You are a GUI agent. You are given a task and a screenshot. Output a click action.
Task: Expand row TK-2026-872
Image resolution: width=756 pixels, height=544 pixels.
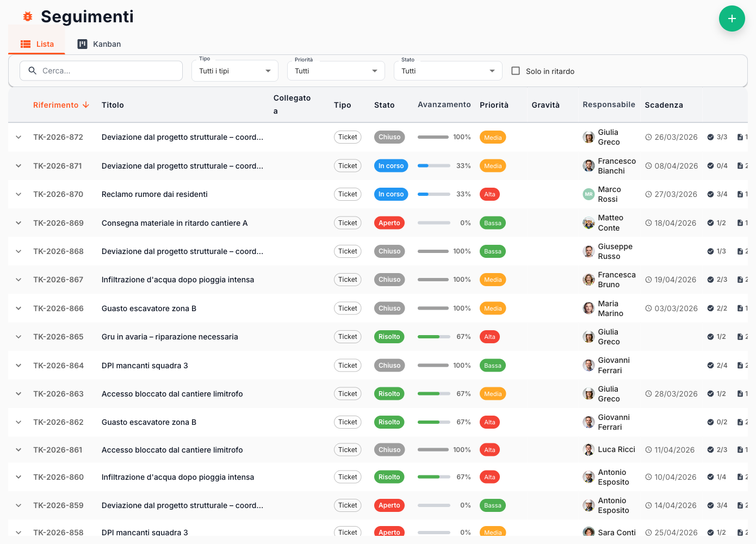[x=18, y=137]
